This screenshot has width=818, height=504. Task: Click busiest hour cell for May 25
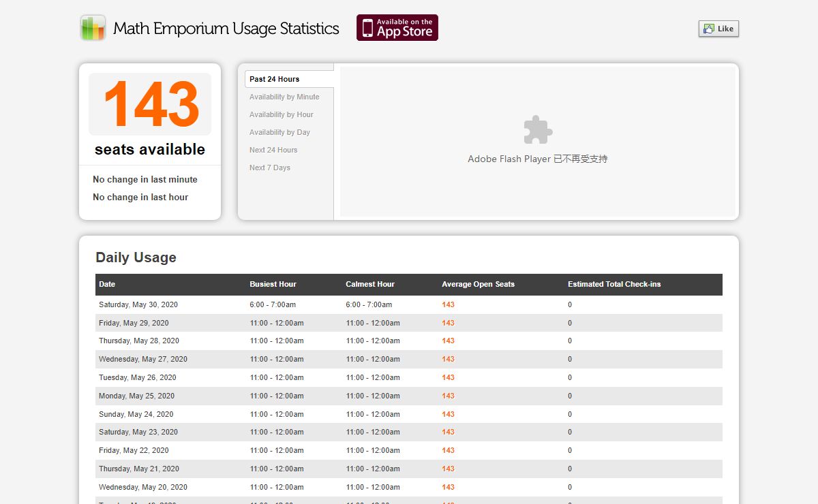[x=277, y=396]
